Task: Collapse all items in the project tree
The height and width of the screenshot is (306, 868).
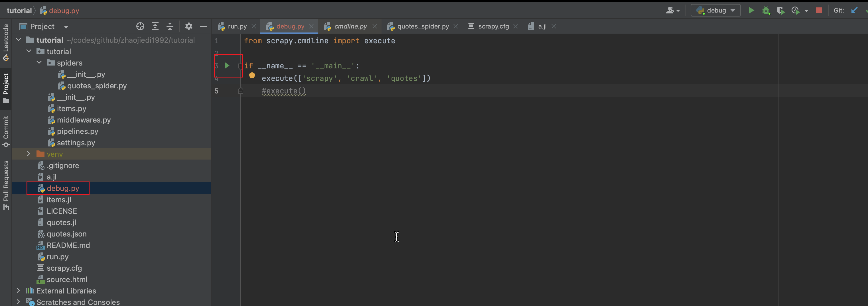Action: click(x=170, y=26)
